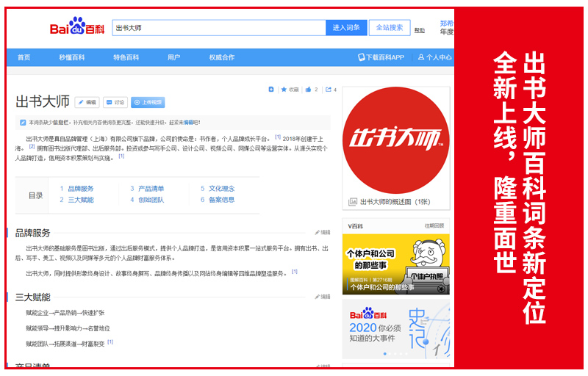
Task: Open the 特色百科 navigation menu
Action: [126, 57]
